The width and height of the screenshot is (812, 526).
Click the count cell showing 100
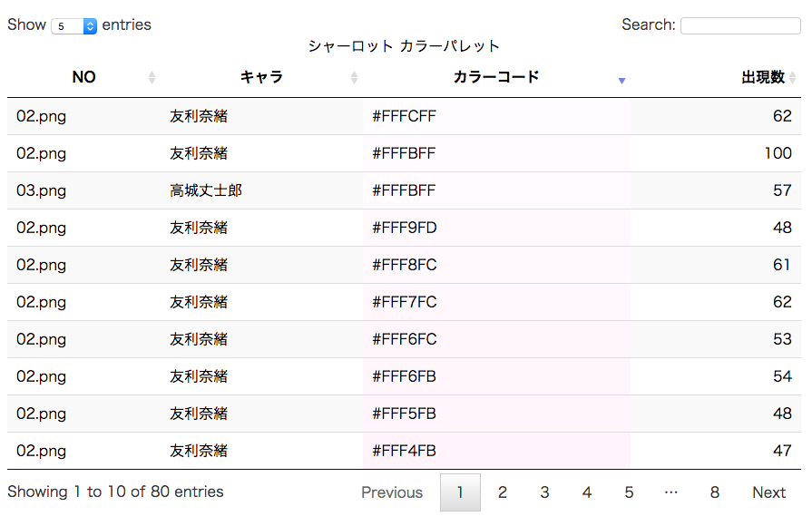coord(778,153)
